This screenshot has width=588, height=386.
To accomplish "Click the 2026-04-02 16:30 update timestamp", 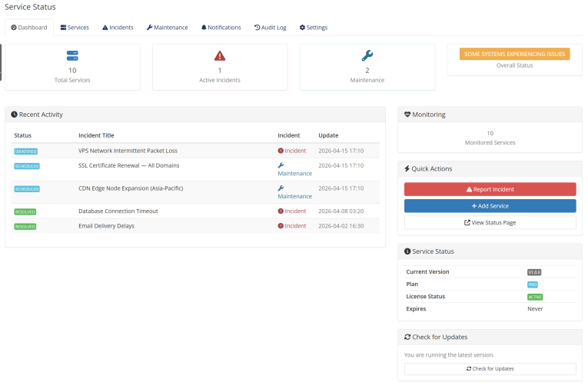I will tap(341, 226).
